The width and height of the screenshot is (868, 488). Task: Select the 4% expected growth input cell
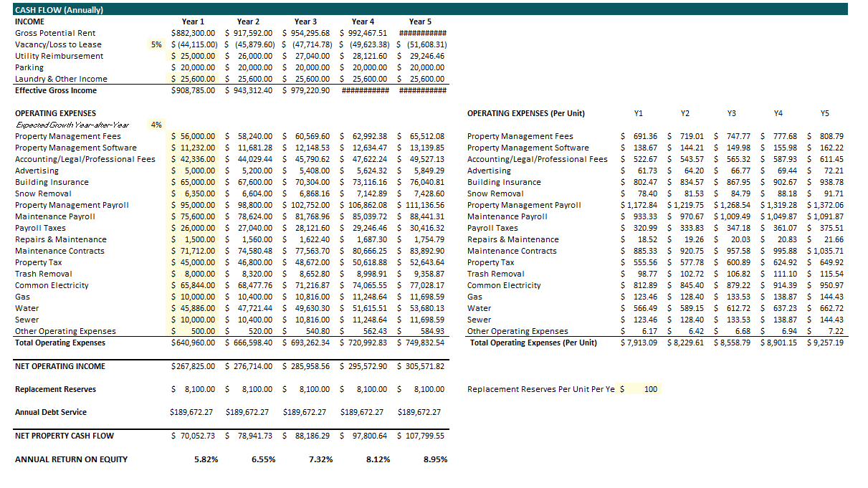pyautogui.click(x=156, y=125)
